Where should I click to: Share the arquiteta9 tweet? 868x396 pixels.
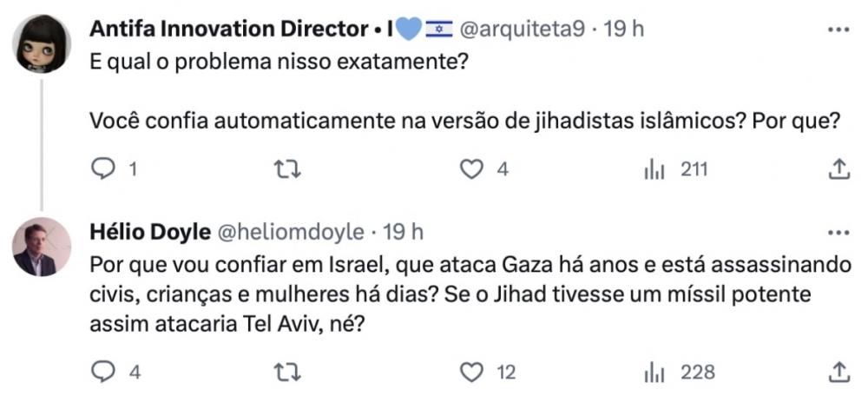(x=838, y=170)
